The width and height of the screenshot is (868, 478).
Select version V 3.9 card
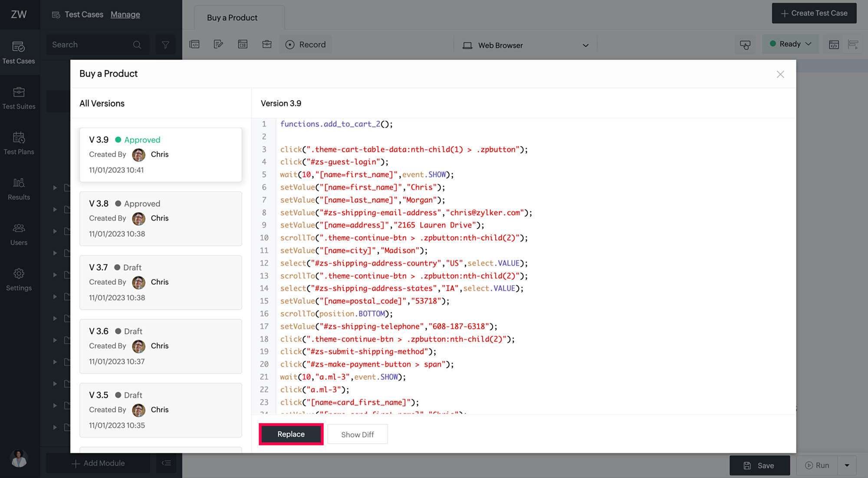point(161,155)
